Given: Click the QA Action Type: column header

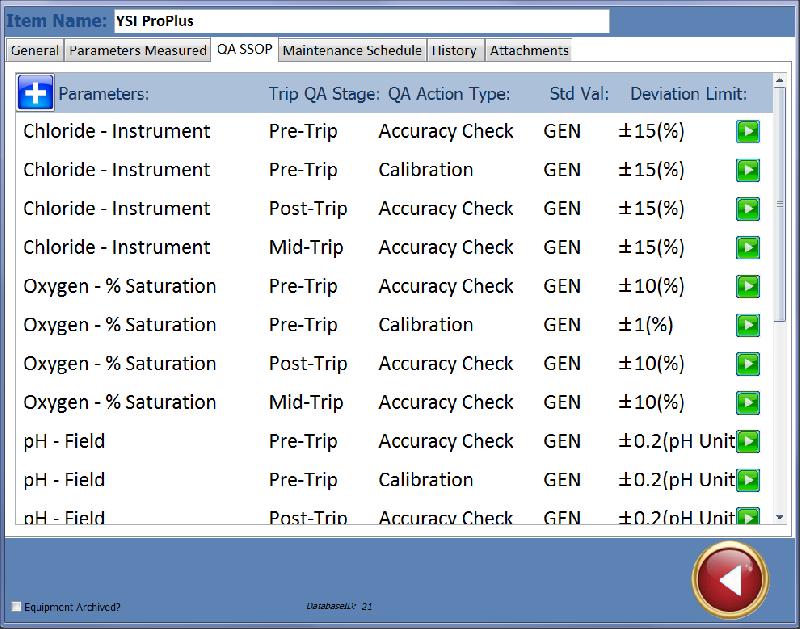Looking at the screenshot, I should pos(449,94).
